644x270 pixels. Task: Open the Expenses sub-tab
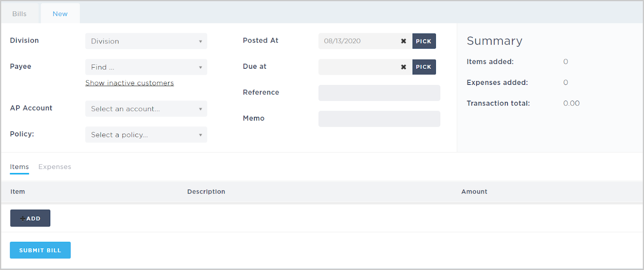click(x=55, y=167)
